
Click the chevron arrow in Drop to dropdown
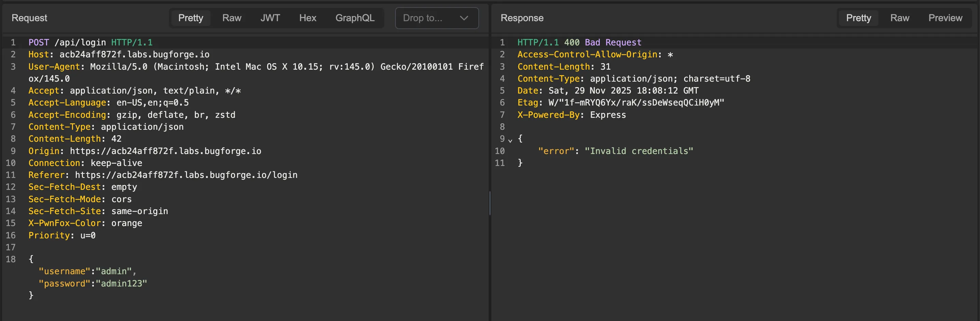(464, 18)
